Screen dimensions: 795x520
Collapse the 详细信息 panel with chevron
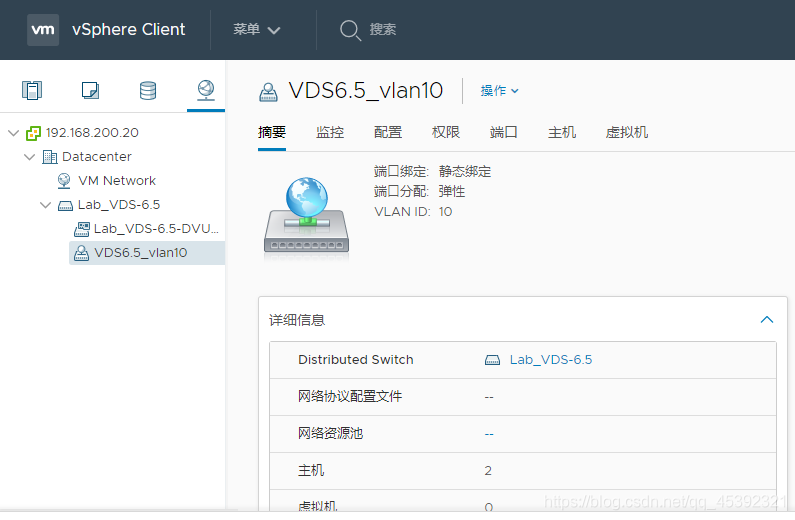click(767, 320)
